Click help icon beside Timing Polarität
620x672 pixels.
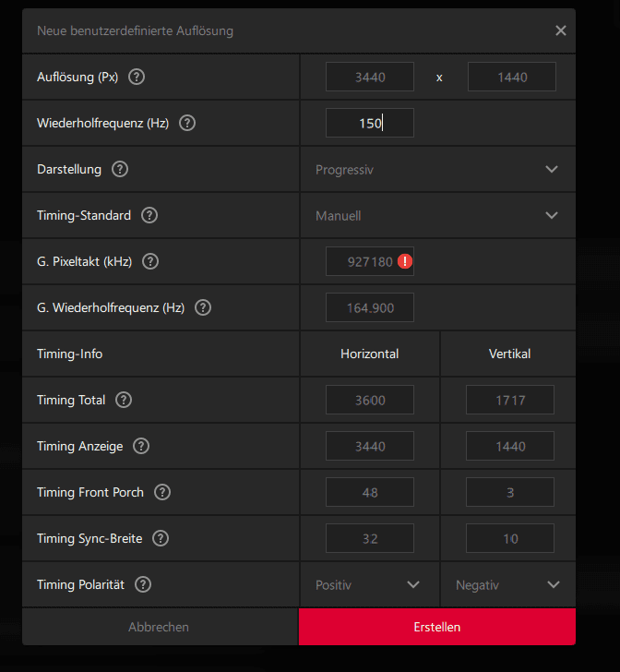coord(143,584)
